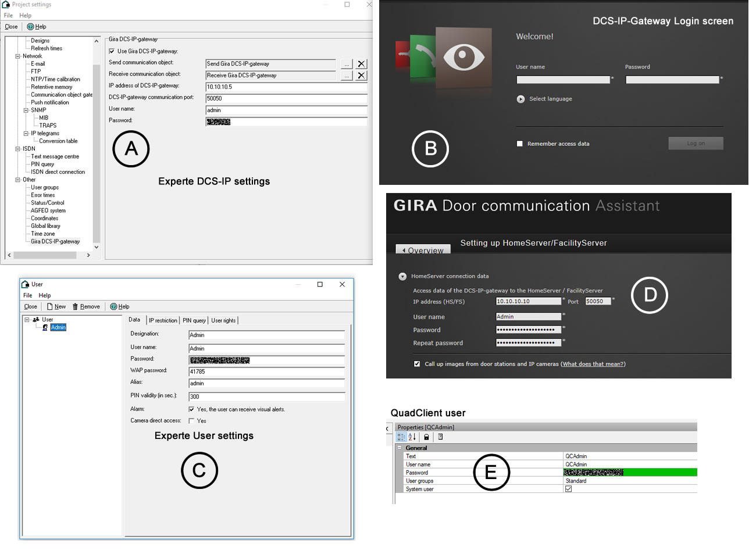Collapse the User root node in User window
The width and height of the screenshot is (756, 550).
27,320
